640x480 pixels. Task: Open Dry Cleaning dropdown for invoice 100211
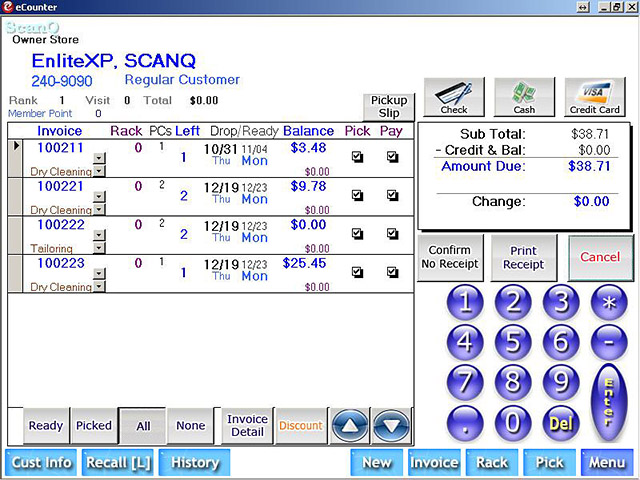coord(99,171)
